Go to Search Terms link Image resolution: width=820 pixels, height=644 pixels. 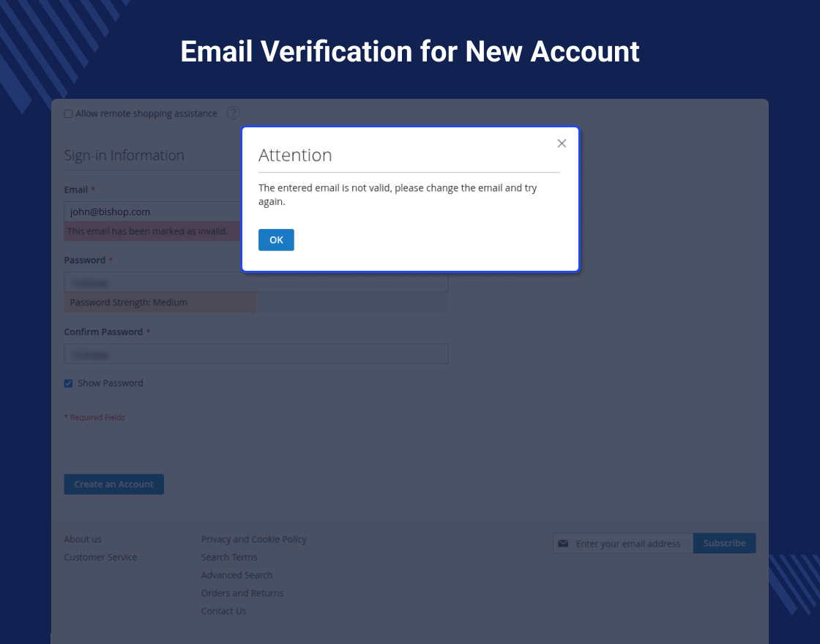pyautogui.click(x=229, y=558)
